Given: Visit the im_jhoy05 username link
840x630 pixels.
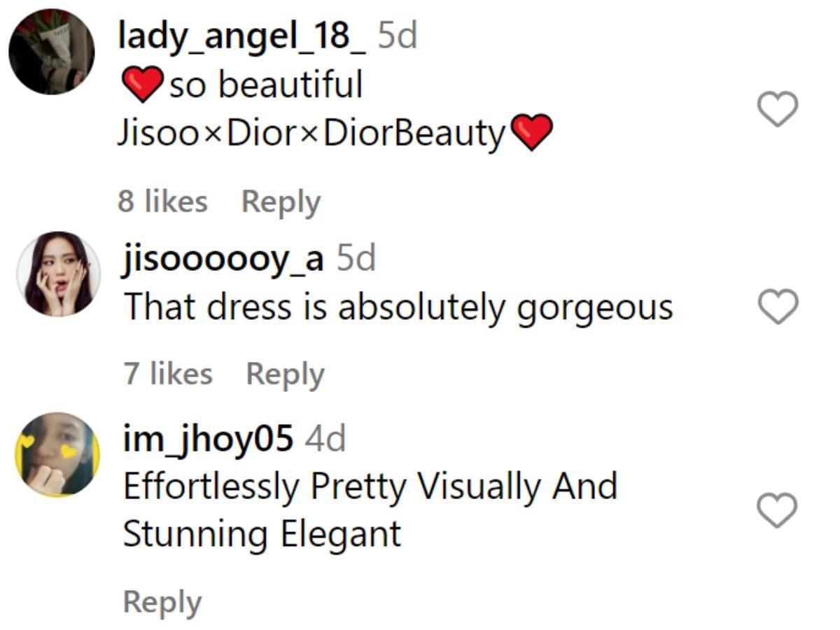Looking at the screenshot, I should point(208,440).
